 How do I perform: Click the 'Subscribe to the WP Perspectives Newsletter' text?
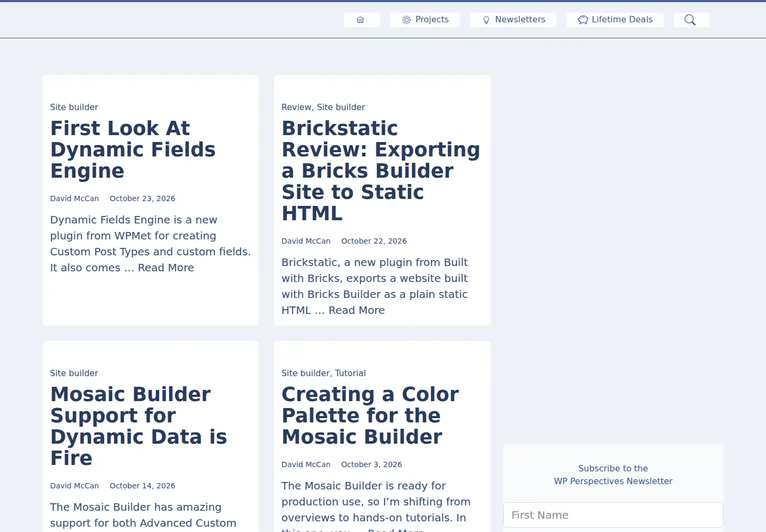pos(613,475)
